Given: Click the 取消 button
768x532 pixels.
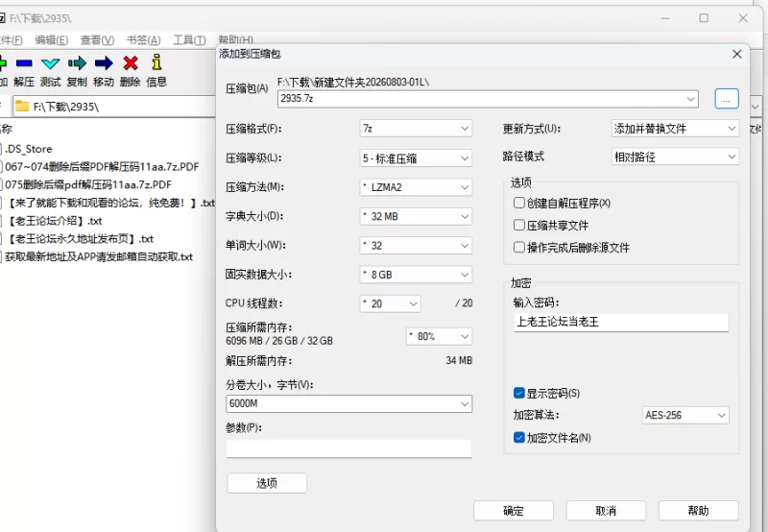Looking at the screenshot, I should pyautogui.click(x=606, y=511).
